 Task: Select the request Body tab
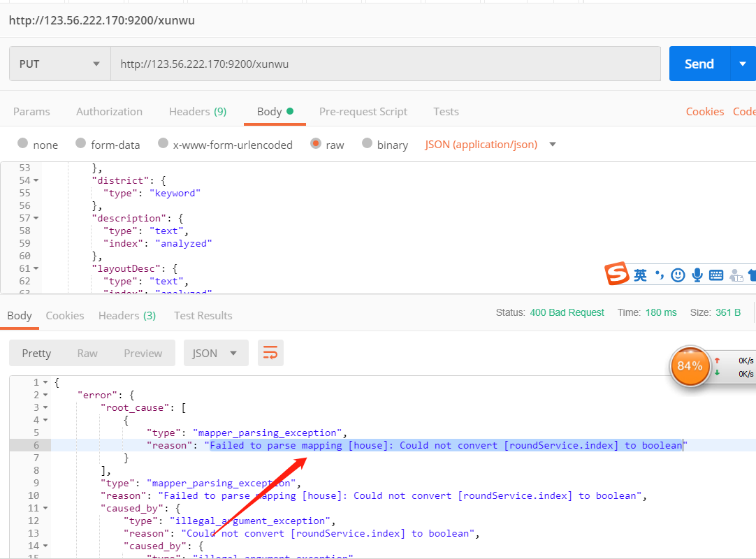tap(275, 111)
